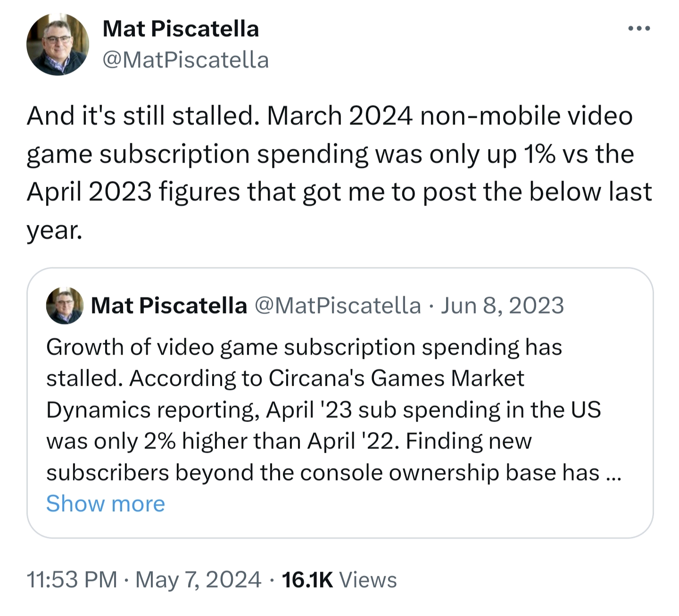679x616 pixels.
Task: Expand quoted post with "Show more"
Action: [106, 504]
